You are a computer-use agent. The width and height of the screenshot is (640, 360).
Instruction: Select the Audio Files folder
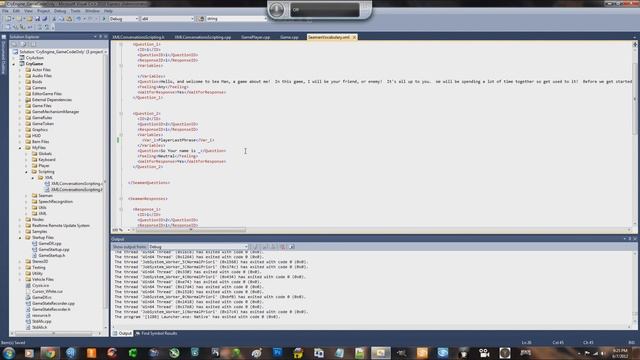point(42,76)
